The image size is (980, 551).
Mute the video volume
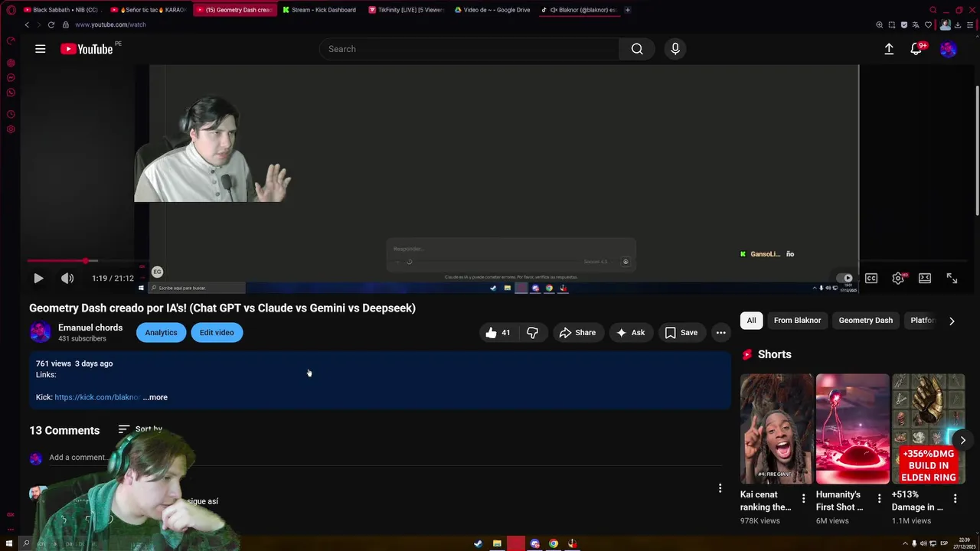tap(67, 279)
